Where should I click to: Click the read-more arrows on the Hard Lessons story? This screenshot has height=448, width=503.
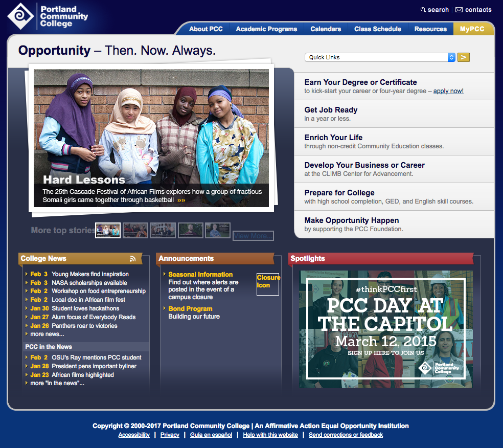point(181,200)
